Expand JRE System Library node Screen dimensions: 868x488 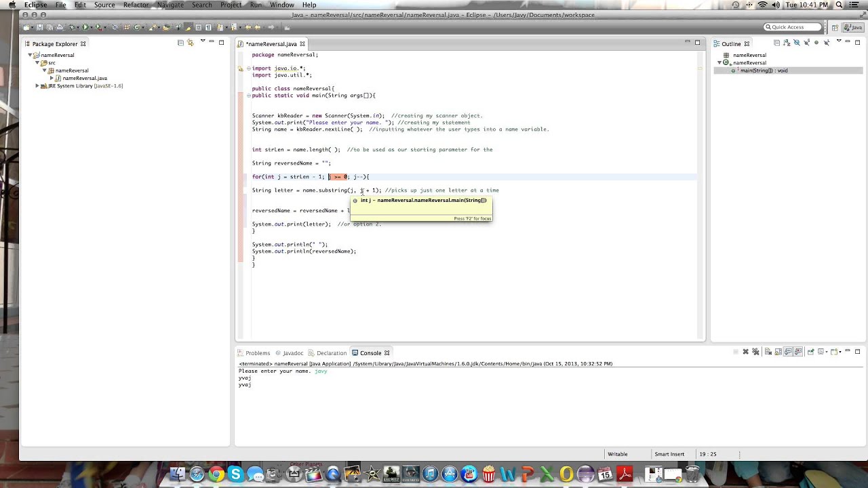point(37,86)
